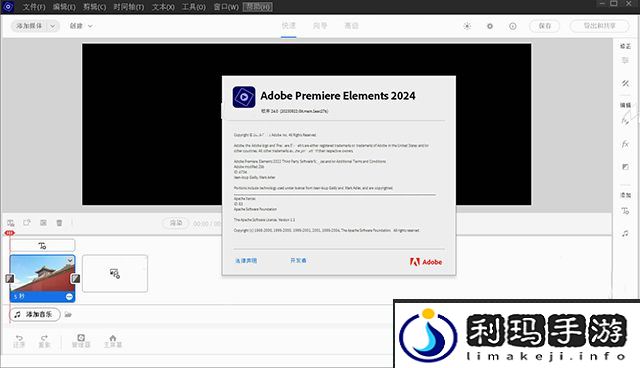
Task: Click the red playhead marker on timeline
Action: pyautogui.click(x=10, y=233)
